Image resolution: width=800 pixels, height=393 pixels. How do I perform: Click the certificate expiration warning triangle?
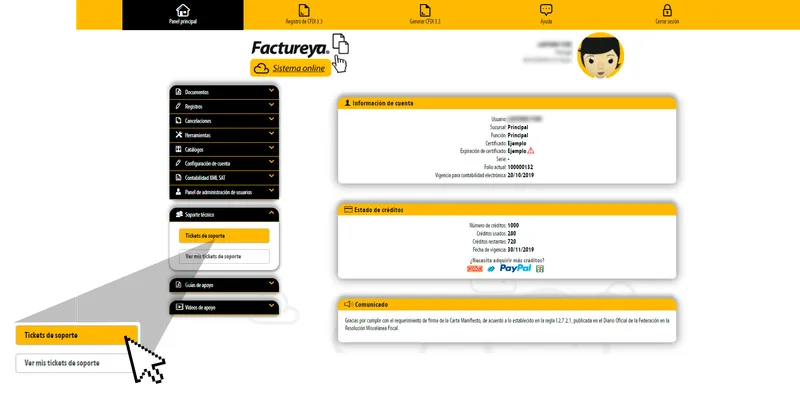coord(531,151)
